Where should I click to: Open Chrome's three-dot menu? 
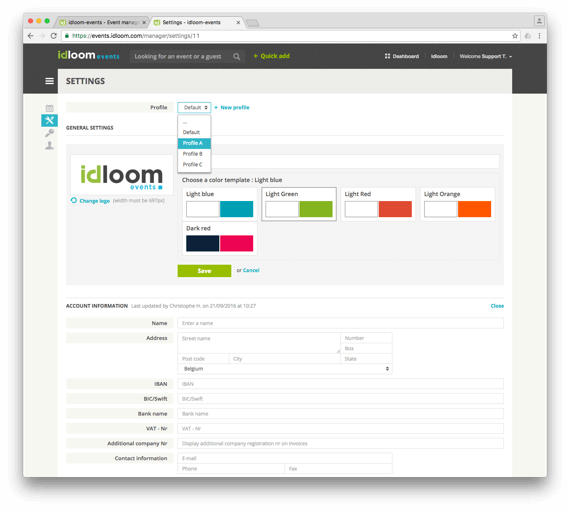[x=539, y=36]
